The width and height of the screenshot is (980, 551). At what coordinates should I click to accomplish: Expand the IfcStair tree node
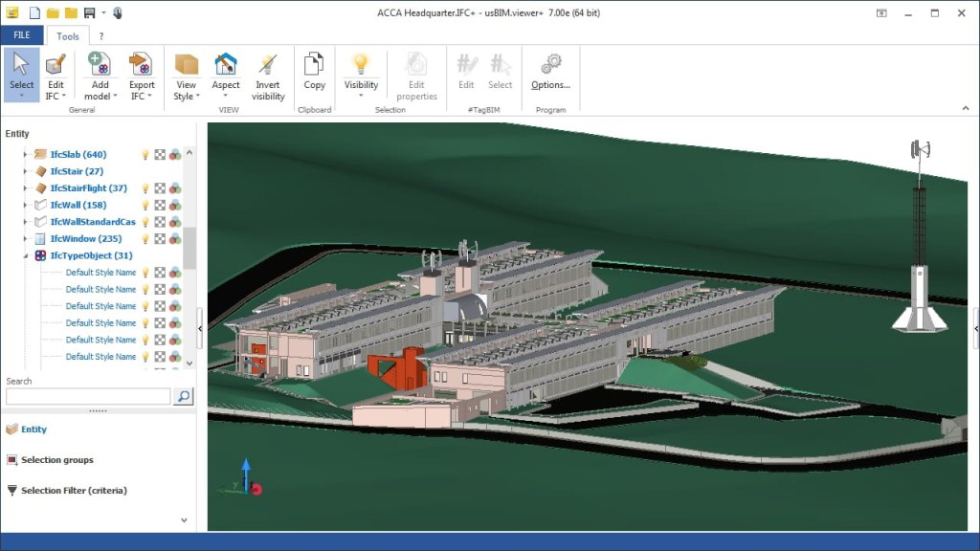coord(26,171)
